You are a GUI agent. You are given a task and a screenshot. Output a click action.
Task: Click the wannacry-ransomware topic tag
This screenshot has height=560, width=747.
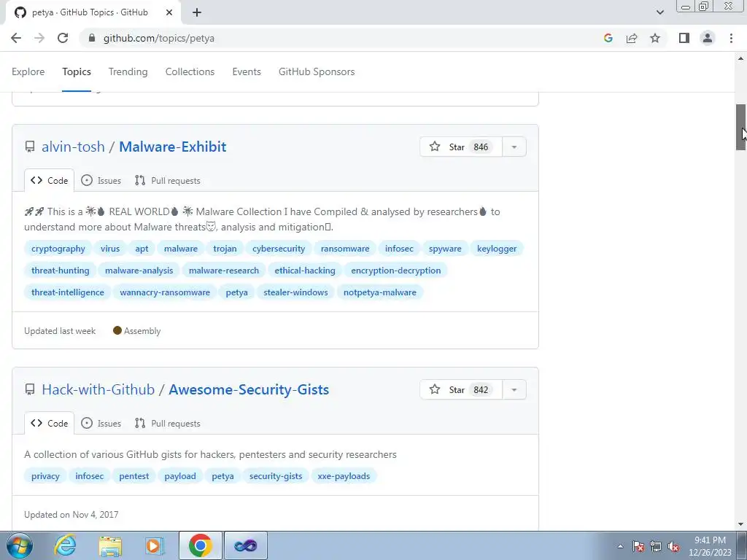coord(165,292)
